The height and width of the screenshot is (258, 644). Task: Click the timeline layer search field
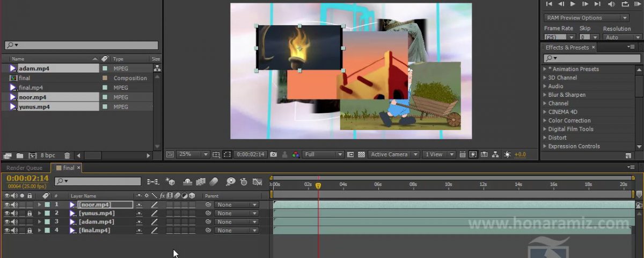pos(98,182)
